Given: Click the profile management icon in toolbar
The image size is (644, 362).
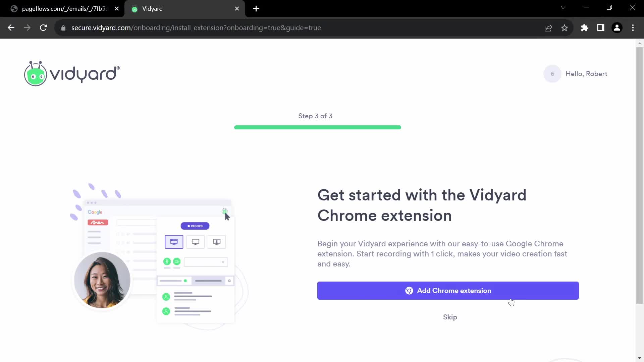Looking at the screenshot, I should tap(618, 28).
